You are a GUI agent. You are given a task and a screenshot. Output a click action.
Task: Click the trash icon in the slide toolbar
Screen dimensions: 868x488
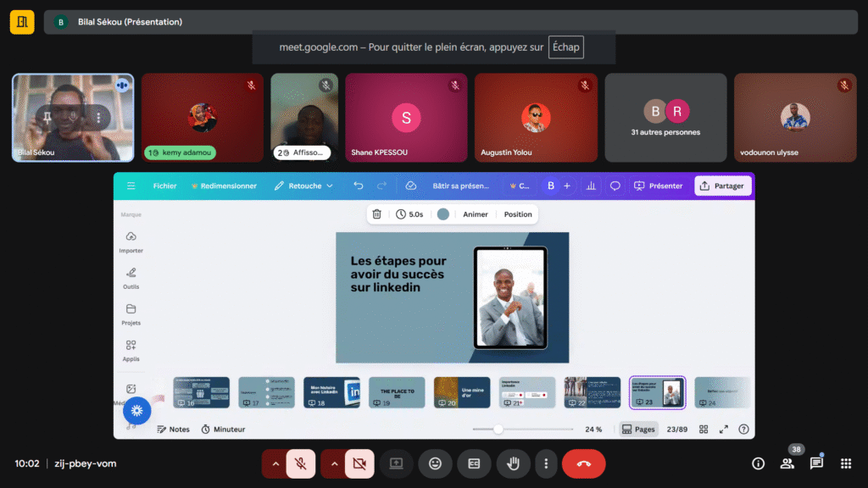377,214
